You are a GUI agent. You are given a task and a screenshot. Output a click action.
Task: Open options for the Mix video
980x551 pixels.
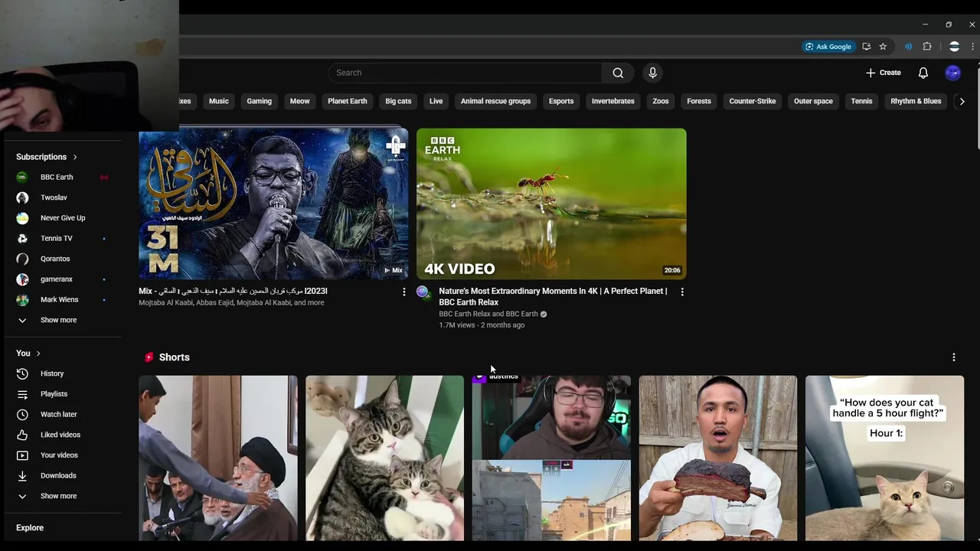tap(404, 292)
